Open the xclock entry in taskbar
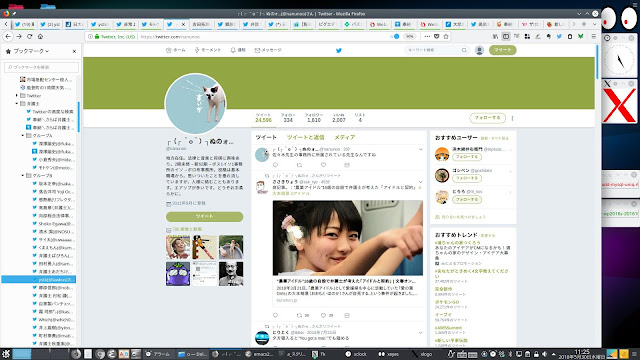640x360 pixels. click(357, 354)
